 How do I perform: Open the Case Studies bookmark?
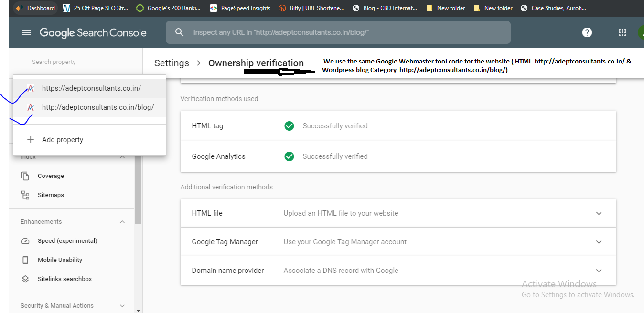pyautogui.click(x=554, y=8)
